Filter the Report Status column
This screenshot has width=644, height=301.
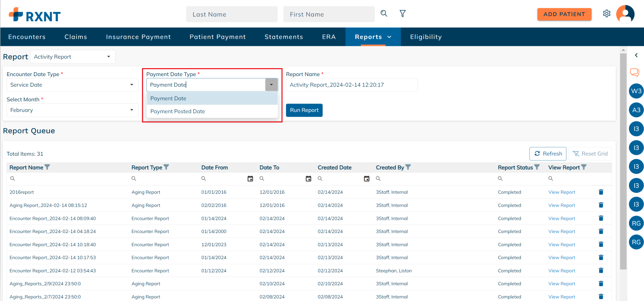pos(537,167)
